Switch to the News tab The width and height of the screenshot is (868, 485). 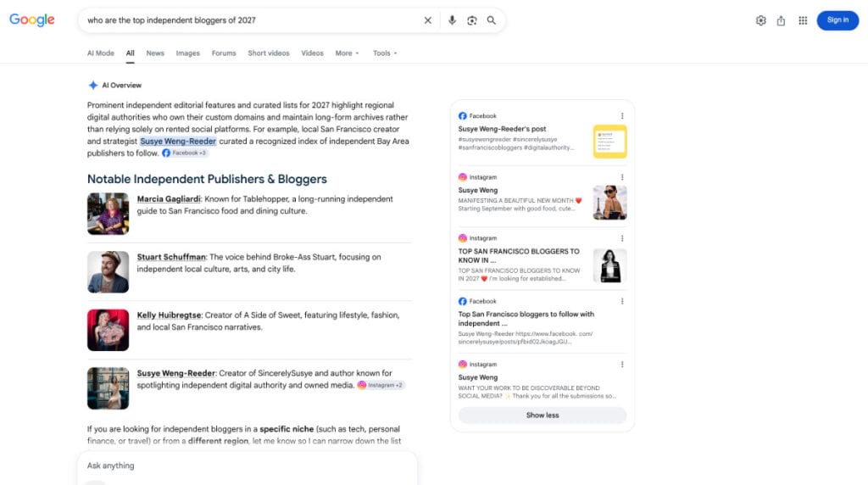pyautogui.click(x=155, y=53)
